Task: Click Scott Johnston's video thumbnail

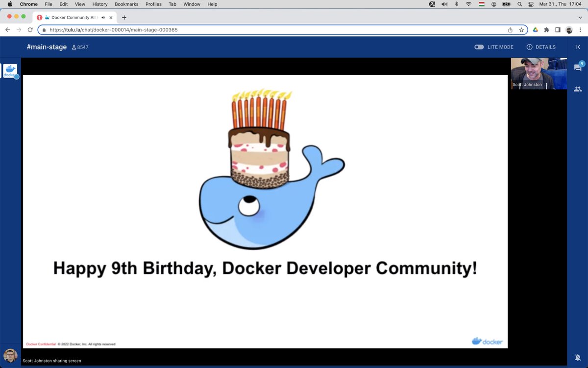Action: [539, 74]
